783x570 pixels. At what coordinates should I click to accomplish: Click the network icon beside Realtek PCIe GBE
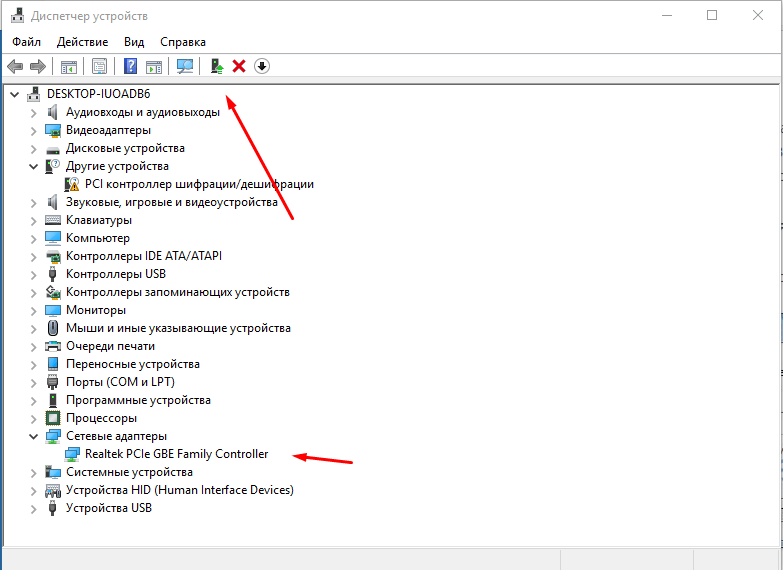(72, 454)
